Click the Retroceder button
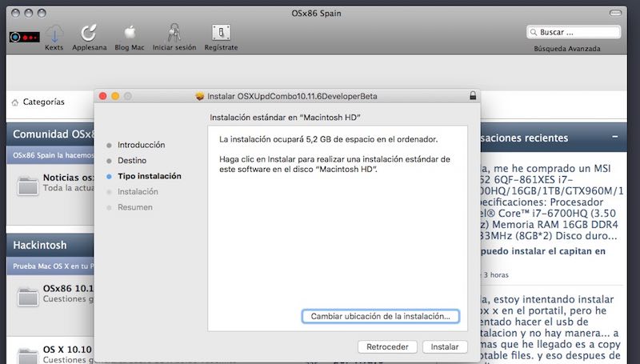This screenshot has height=364, width=640. tap(387, 347)
